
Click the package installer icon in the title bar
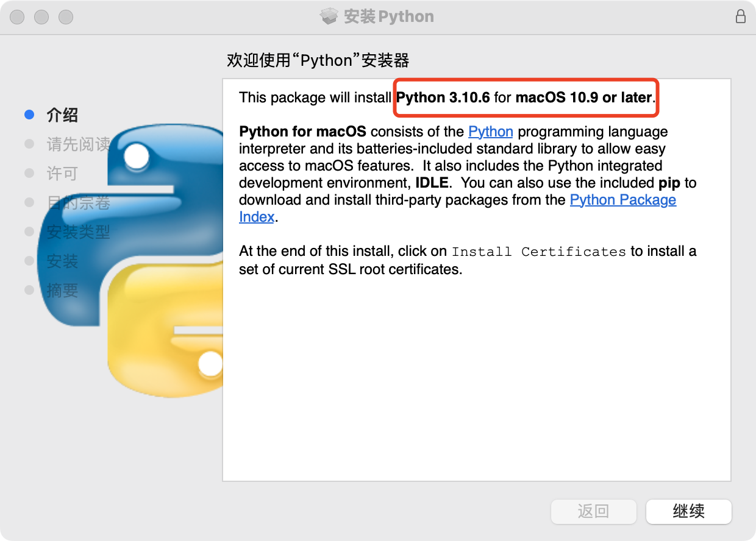click(329, 16)
